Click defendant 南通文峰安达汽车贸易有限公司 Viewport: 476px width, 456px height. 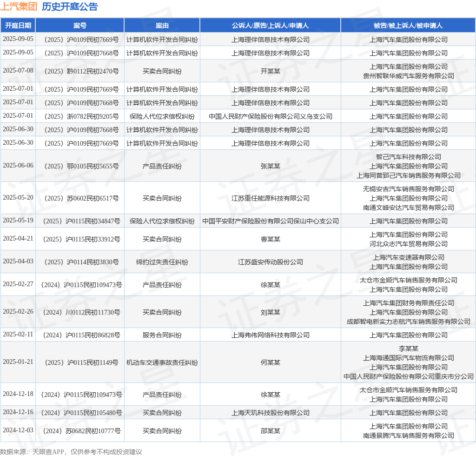tap(408, 208)
